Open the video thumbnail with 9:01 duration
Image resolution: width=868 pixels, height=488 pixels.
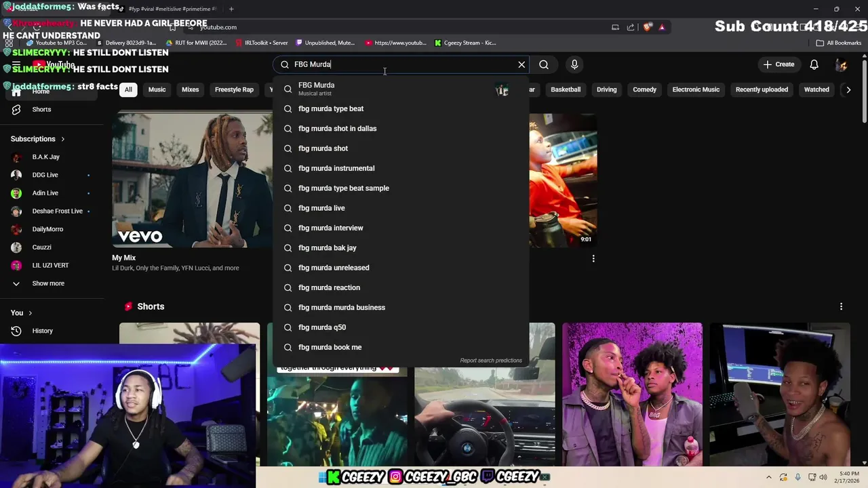pyautogui.click(x=563, y=180)
